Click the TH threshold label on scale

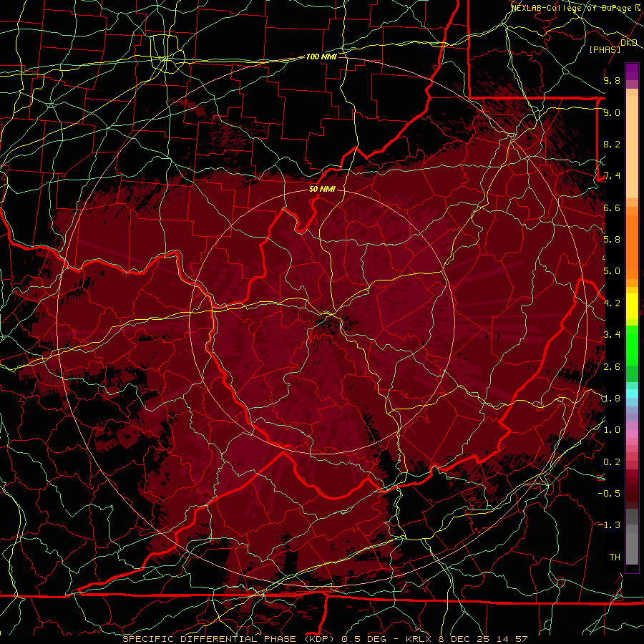click(615, 557)
